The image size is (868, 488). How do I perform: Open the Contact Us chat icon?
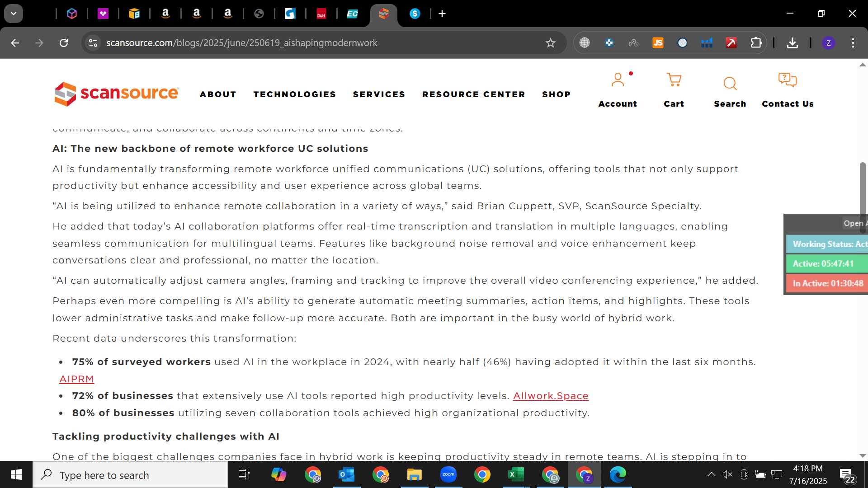click(x=788, y=80)
